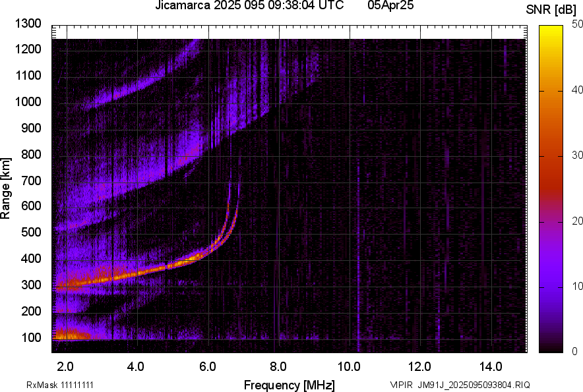Click the frequency tick label '12.0'
Viewport: 583px width, 392px height.
420,367
